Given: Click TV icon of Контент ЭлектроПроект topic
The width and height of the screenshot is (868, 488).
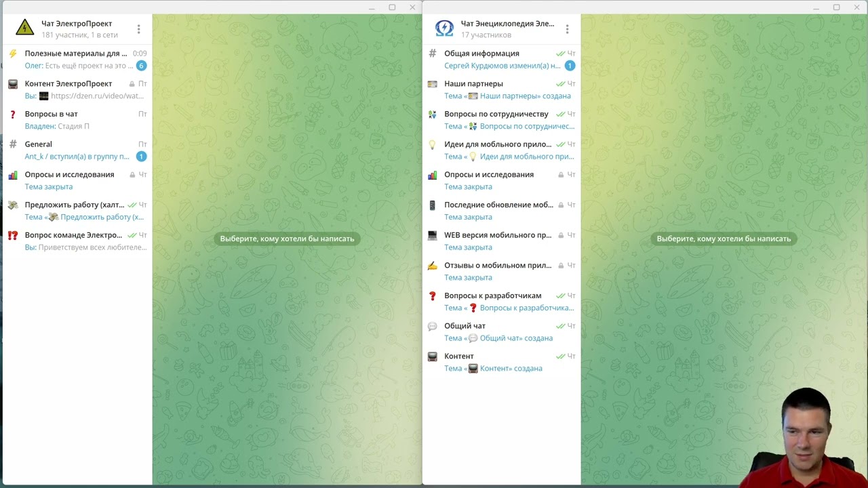Looking at the screenshot, I should pos(13,84).
